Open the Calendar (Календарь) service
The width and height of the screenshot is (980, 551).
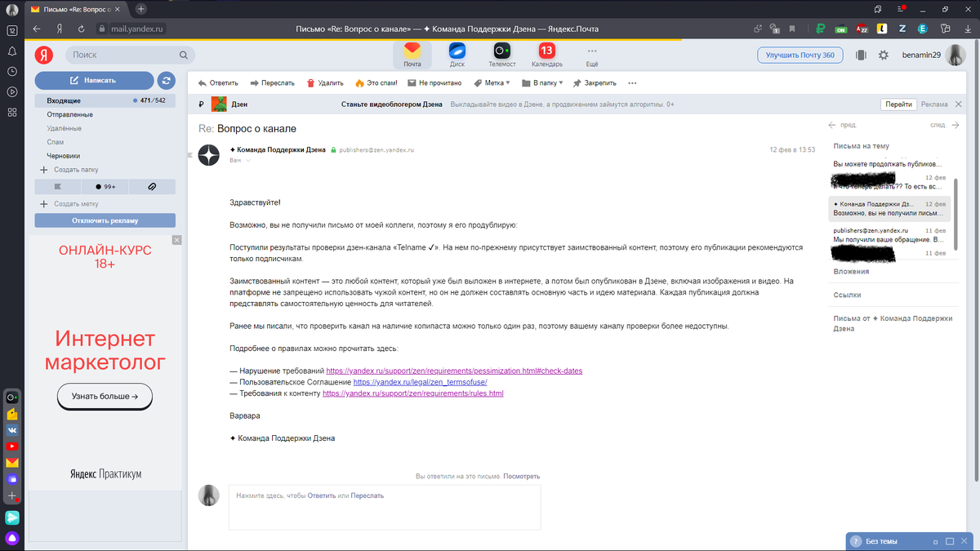pyautogui.click(x=547, y=55)
